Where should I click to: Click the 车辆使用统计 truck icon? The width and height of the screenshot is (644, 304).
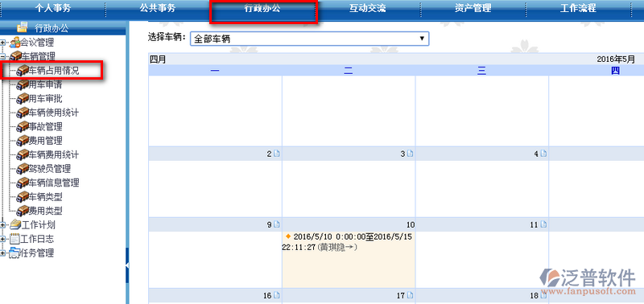tap(23, 113)
